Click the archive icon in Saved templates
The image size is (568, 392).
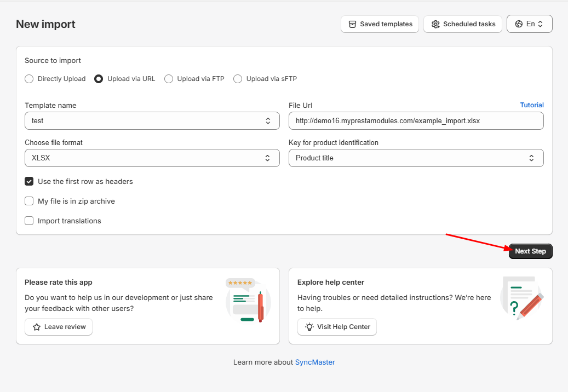pyautogui.click(x=352, y=24)
